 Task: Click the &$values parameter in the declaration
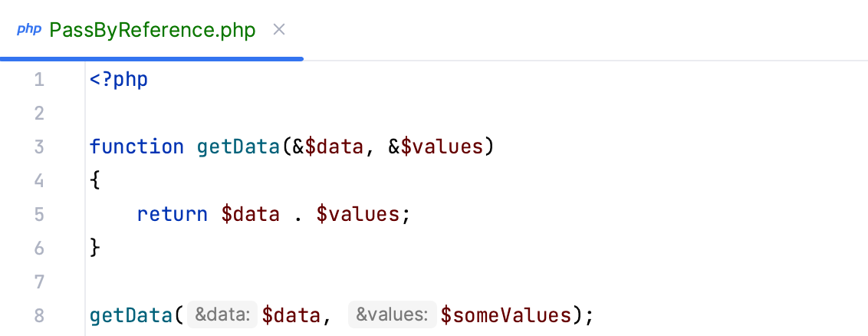434,147
